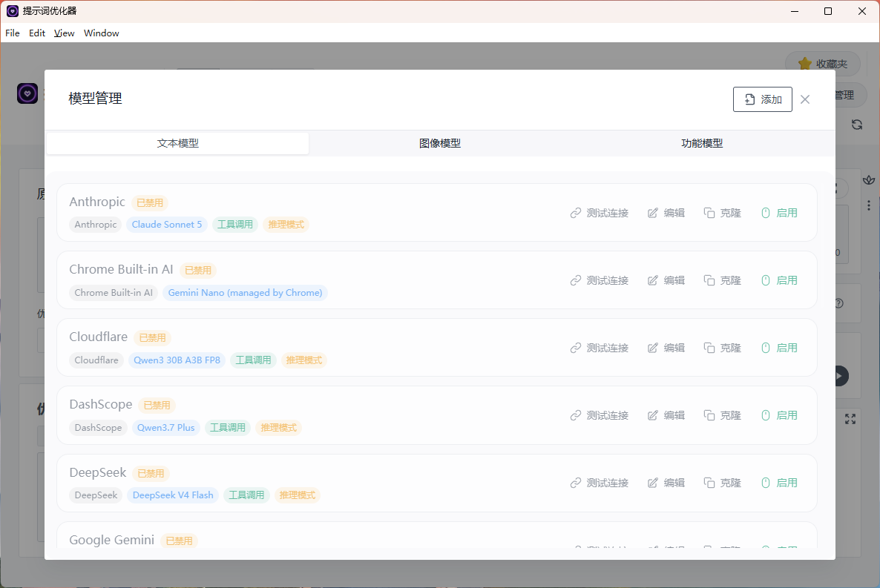Open the Edit menu

coord(37,33)
